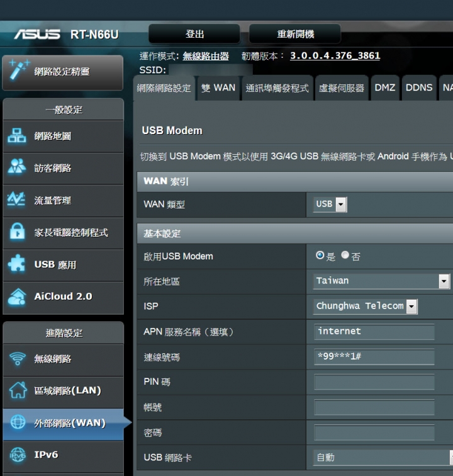Click the 登出 logout button
Viewport: 453px width, 476px height.
[x=194, y=34]
